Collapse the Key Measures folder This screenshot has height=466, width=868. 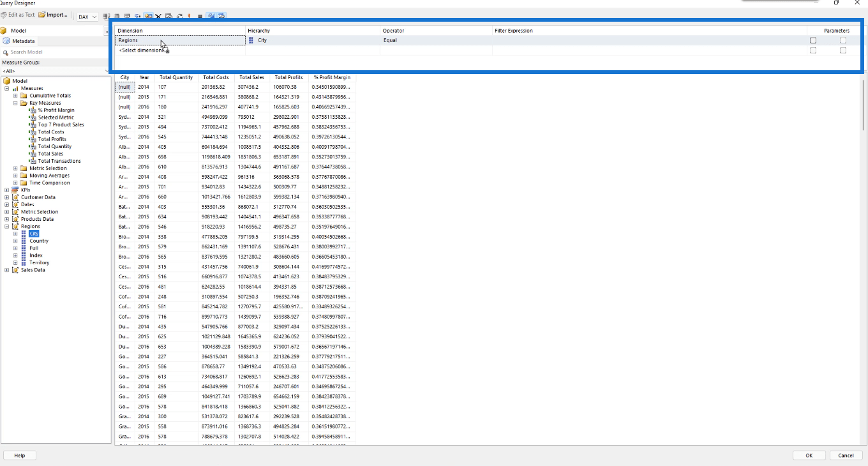15,103
